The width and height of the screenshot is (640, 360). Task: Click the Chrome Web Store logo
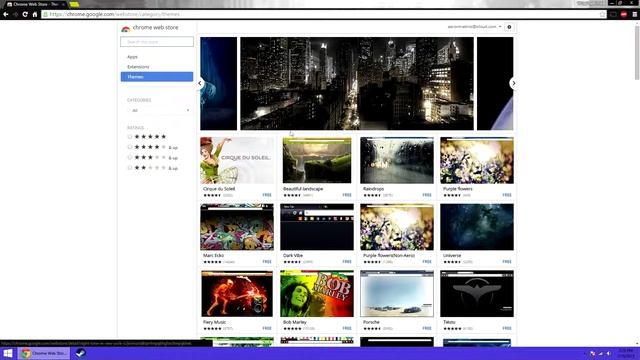pyautogui.click(x=150, y=28)
